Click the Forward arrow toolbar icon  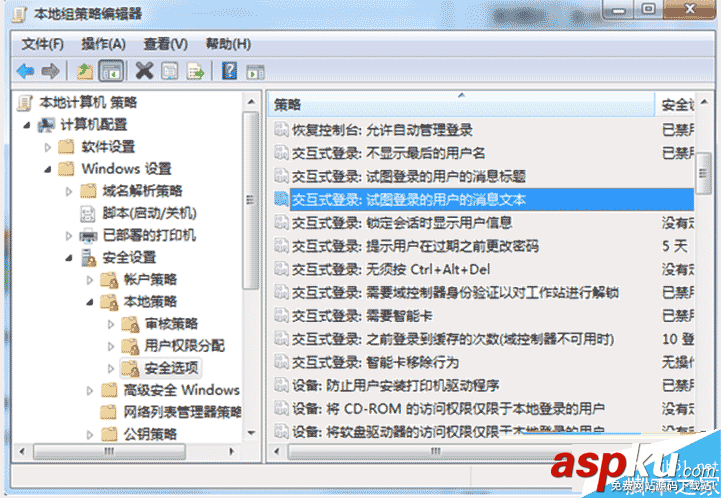(50, 71)
